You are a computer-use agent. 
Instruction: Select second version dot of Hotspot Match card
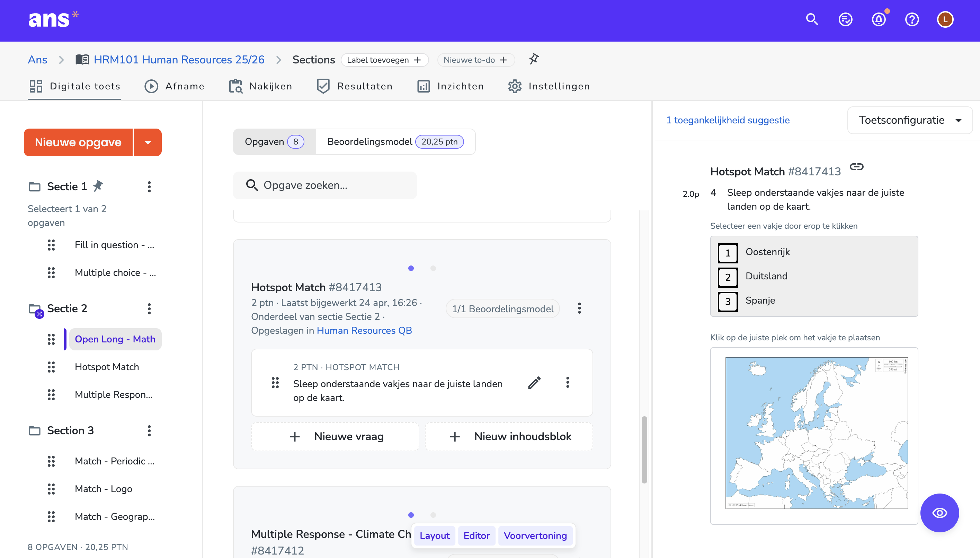433,268
